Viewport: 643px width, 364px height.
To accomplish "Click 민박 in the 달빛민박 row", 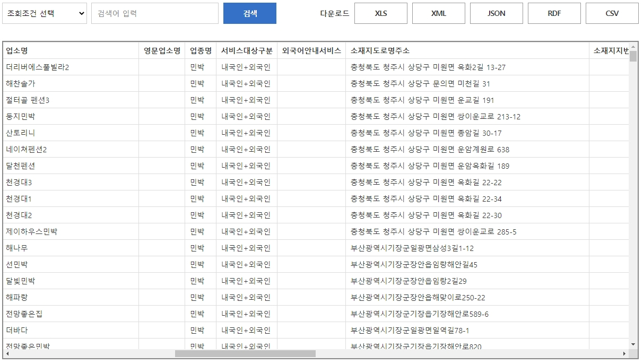I will coord(197,281).
